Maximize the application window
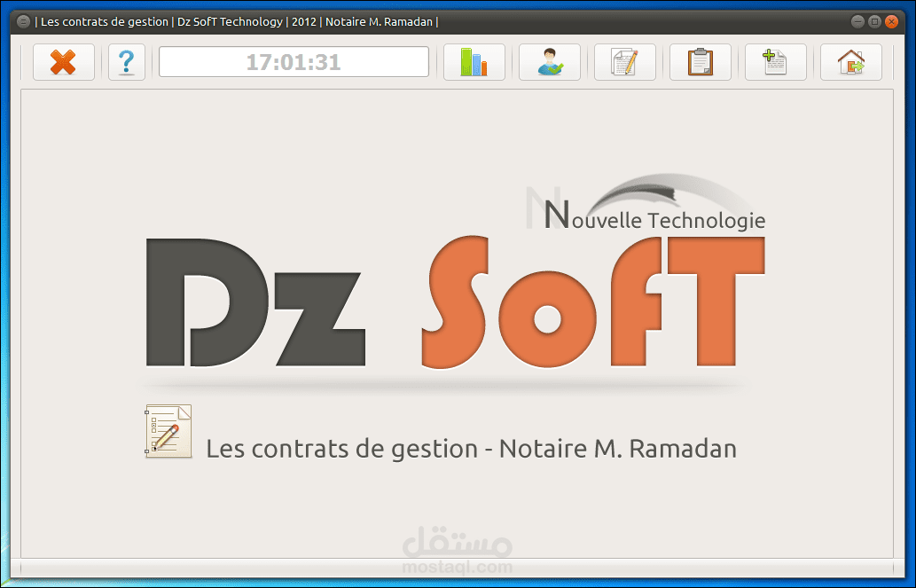The image size is (916, 588). (875, 21)
